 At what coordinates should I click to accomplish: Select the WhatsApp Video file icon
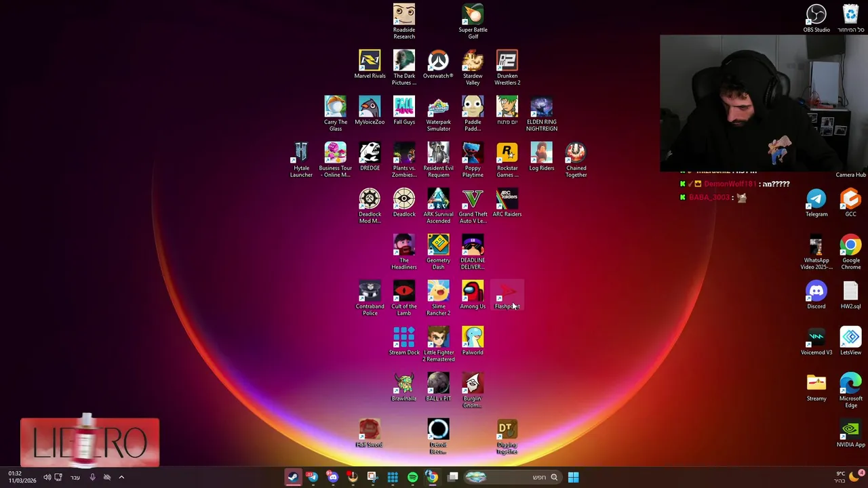tap(816, 251)
